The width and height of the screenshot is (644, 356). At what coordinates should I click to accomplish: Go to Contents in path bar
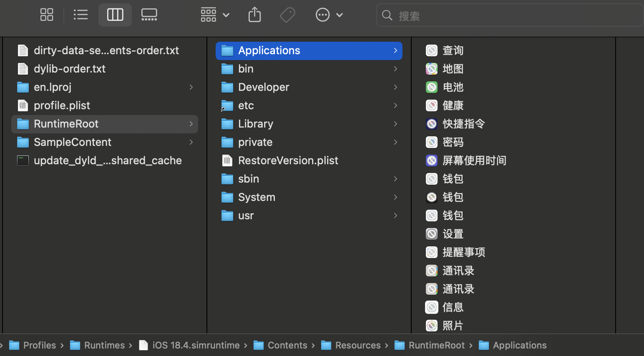point(287,345)
